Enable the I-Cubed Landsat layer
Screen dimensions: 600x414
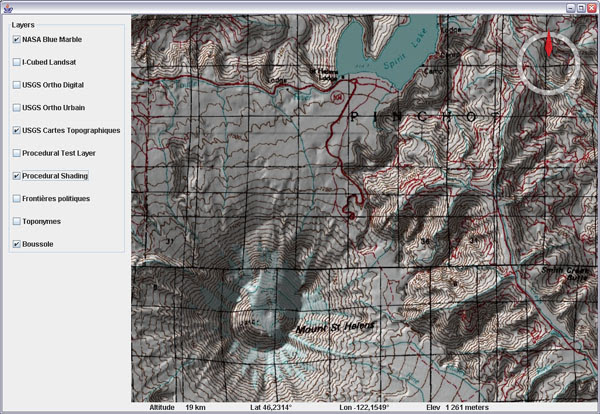16,62
